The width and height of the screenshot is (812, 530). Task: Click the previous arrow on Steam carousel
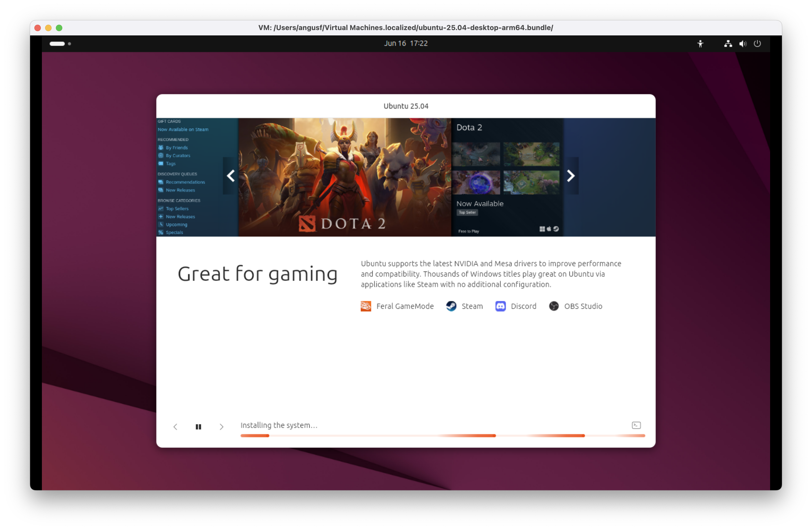click(x=231, y=175)
